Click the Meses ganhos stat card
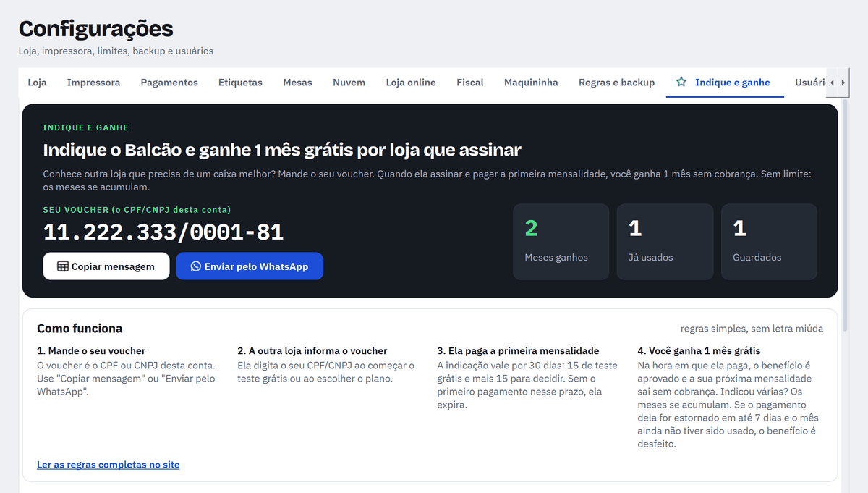 561,242
